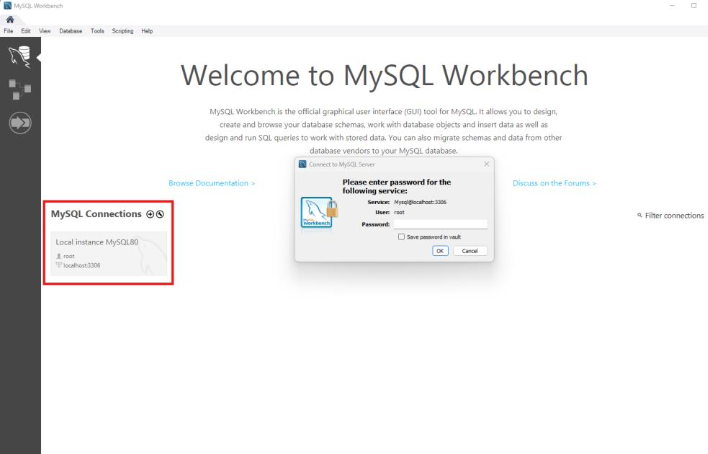Click the Workbench lock icon in dialog

[x=319, y=212]
